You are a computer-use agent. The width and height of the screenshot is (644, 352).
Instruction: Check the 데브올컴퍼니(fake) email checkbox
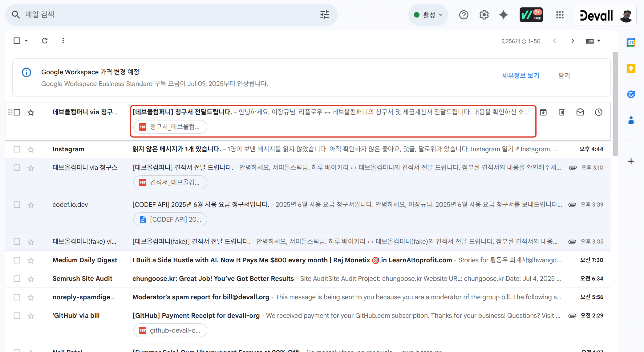click(x=17, y=242)
